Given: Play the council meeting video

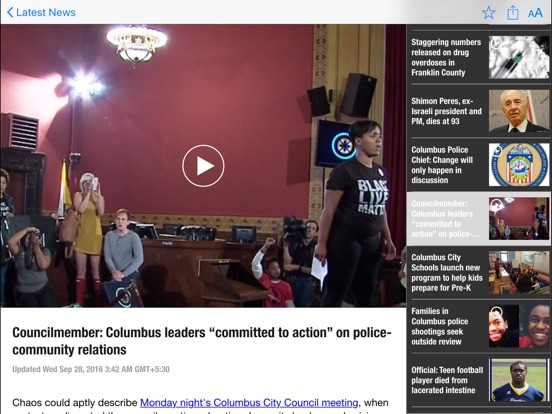Looking at the screenshot, I should tap(203, 166).
